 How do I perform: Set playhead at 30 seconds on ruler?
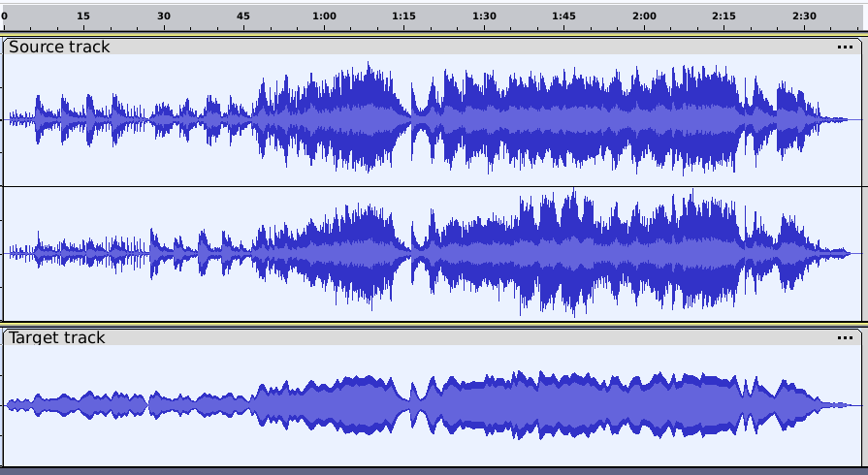(164, 16)
